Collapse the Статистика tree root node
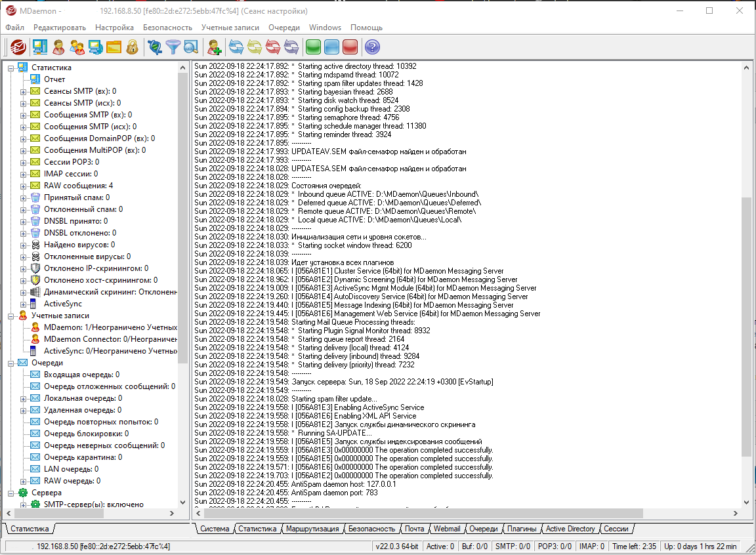The image size is (756, 555). [x=10, y=68]
